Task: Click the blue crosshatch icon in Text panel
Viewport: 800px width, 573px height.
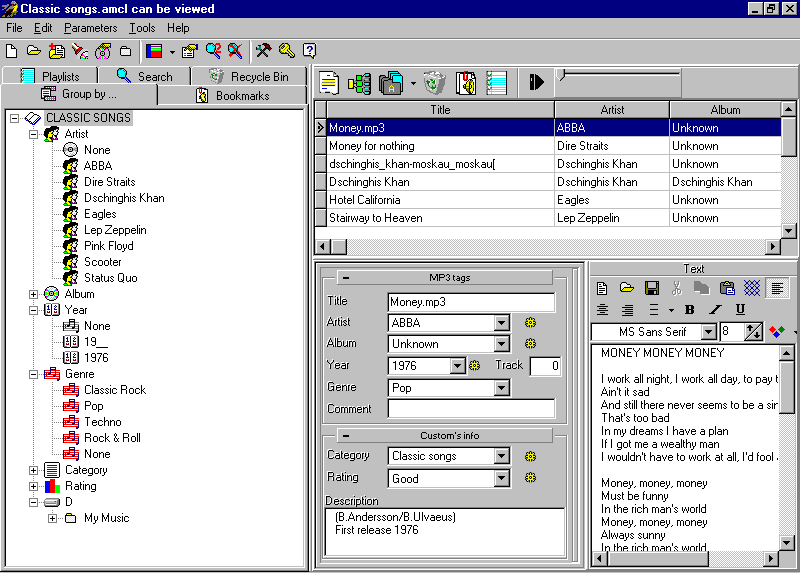Action: coord(752,288)
